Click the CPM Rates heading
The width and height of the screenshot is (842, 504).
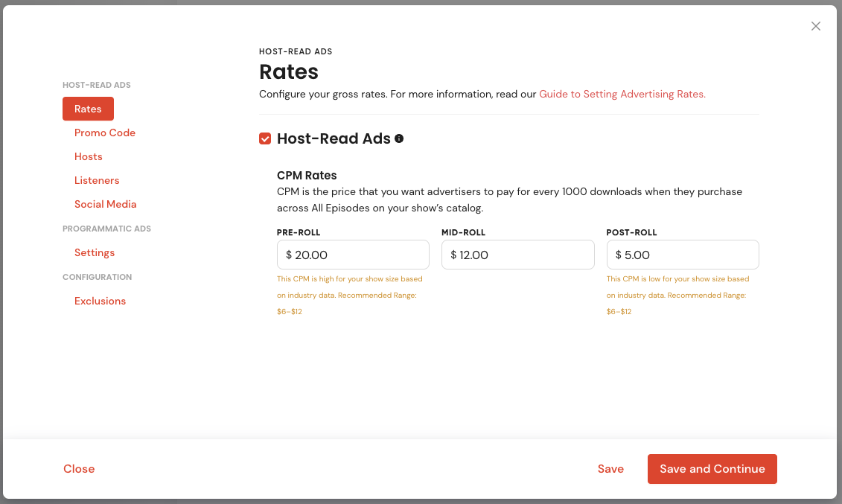click(307, 176)
